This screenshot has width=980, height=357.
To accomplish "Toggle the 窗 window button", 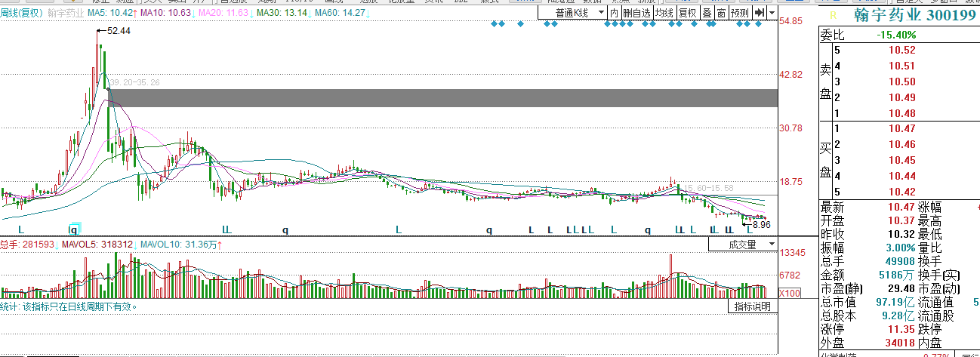I will pos(722,13).
